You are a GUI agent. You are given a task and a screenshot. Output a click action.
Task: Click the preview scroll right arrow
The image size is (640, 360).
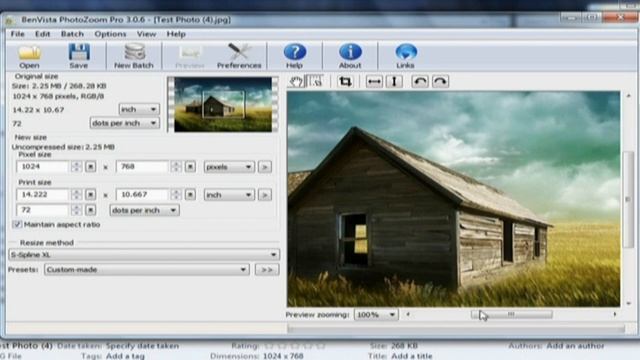coord(615,314)
